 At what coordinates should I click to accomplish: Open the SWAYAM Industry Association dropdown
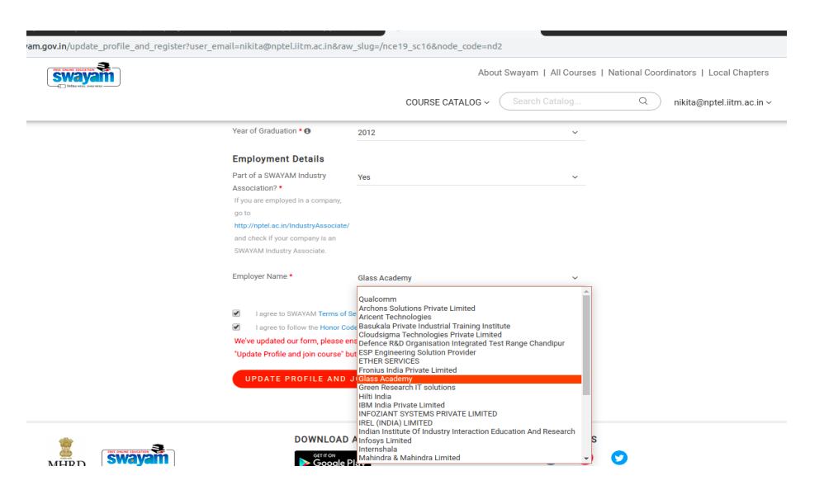click(x=471, y=177)
